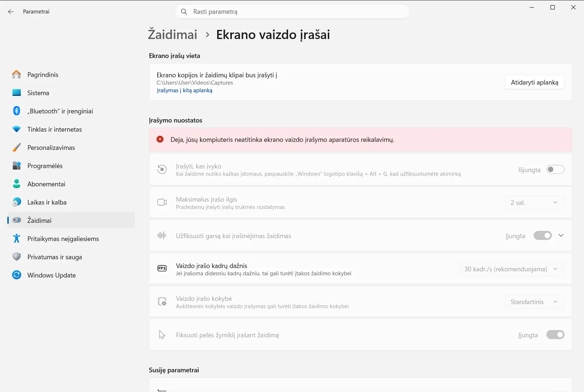
Task: Go to Sistema settings
Action: [x=71, y=93]
